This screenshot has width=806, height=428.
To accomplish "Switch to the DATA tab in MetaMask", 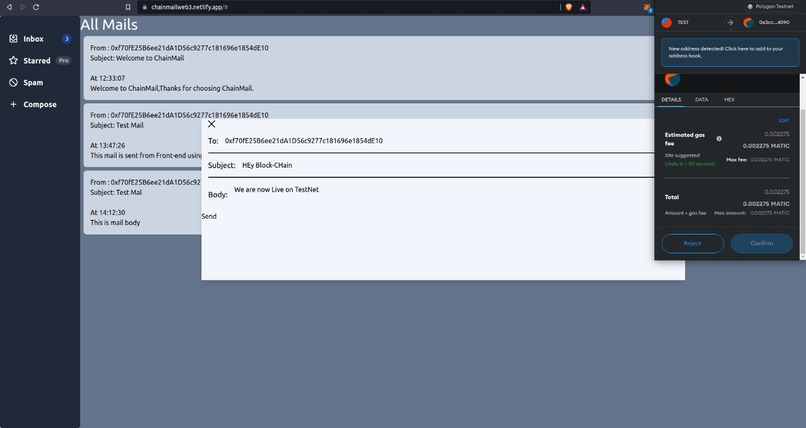I will coord(702,100).
